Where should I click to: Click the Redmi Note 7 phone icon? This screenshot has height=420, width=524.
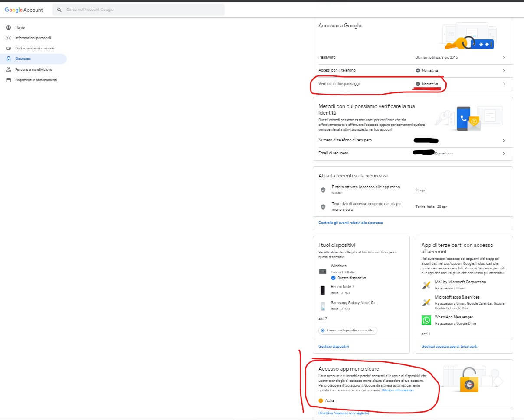(322, 290)
